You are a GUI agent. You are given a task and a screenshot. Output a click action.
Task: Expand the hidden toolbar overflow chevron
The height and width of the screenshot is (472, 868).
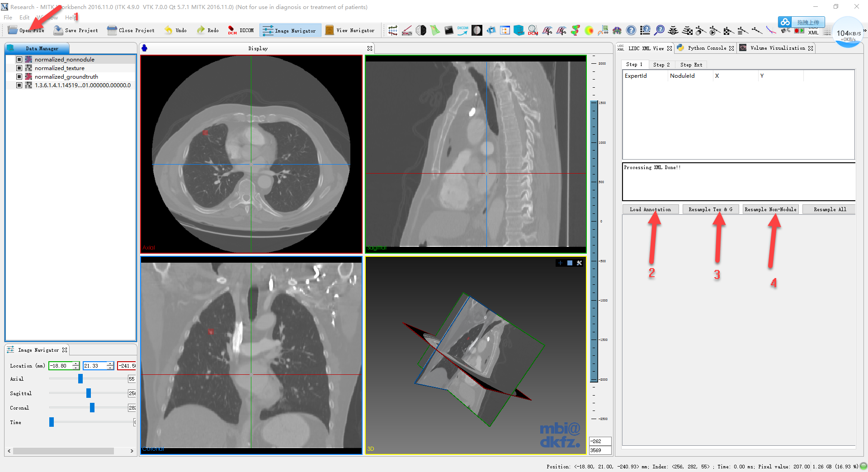click(x=864, y=30)
